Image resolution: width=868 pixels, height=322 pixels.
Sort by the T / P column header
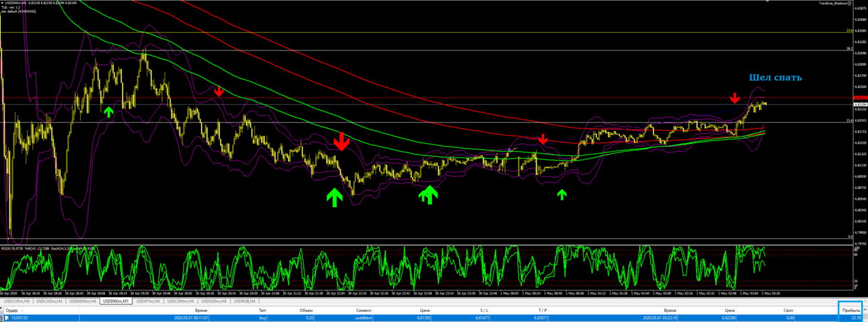click(543, 311)
